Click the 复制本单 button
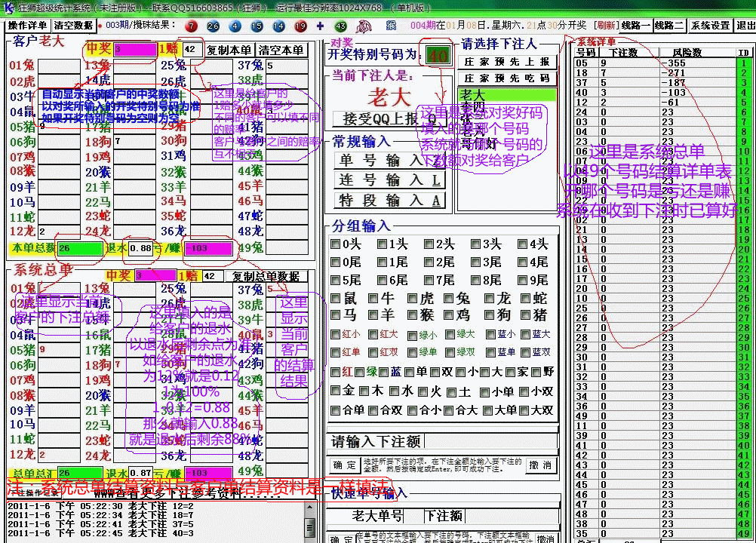This screenshot has width=756, height=543. pyautogui.click(x=229, y=50)
